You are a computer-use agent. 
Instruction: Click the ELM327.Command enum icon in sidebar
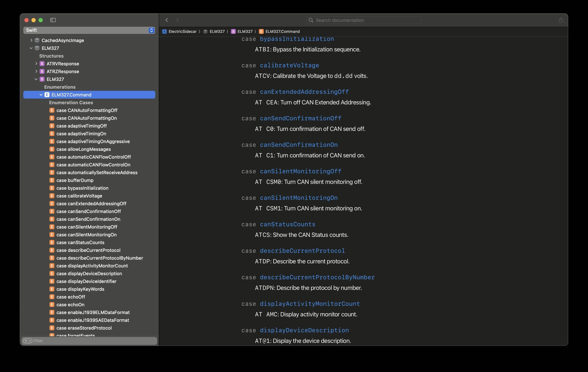click(47, 95)
